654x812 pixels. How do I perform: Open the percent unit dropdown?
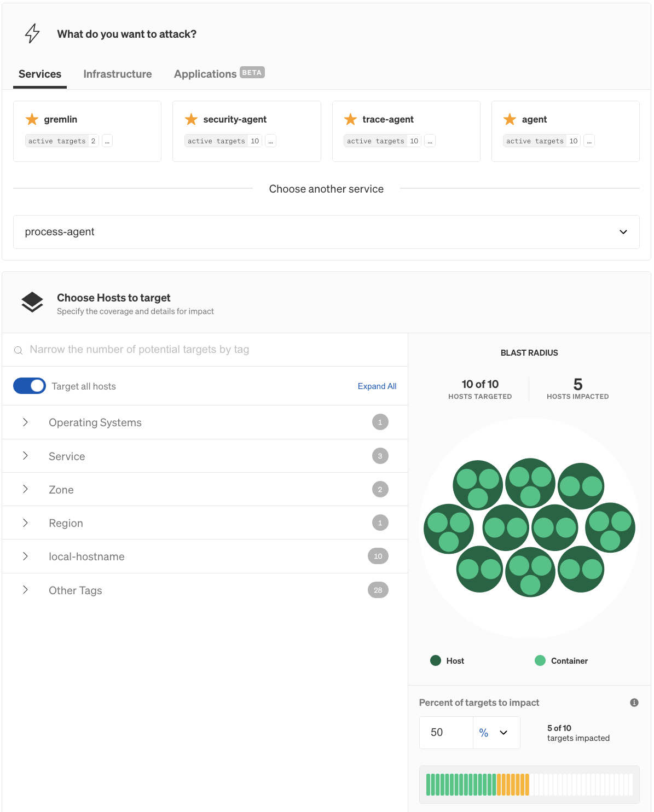coord(496,733)
